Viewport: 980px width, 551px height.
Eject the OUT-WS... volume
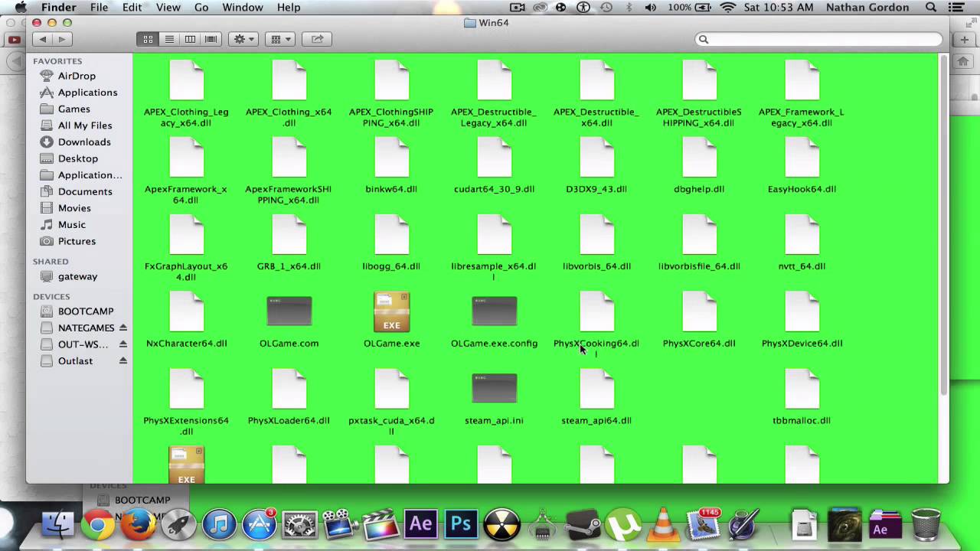tap(123, 344)
